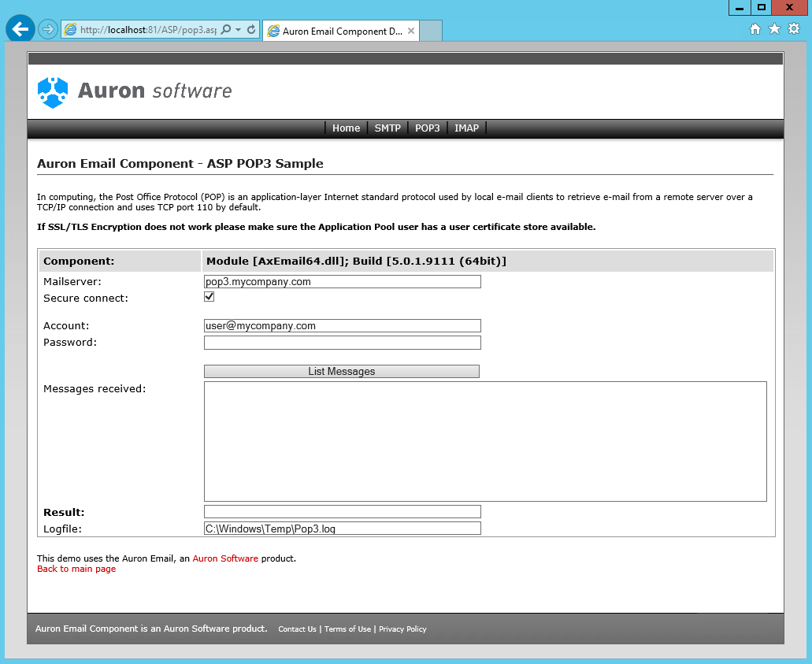Open the Auron Software product link
Viewport: 812px width, 664px height.
(225, 558)
